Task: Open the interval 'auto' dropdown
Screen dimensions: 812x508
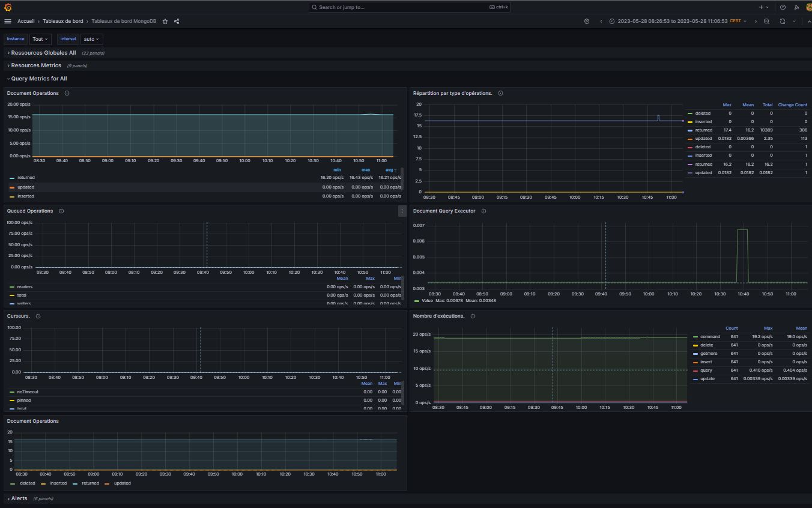Action: coord(91,39)
